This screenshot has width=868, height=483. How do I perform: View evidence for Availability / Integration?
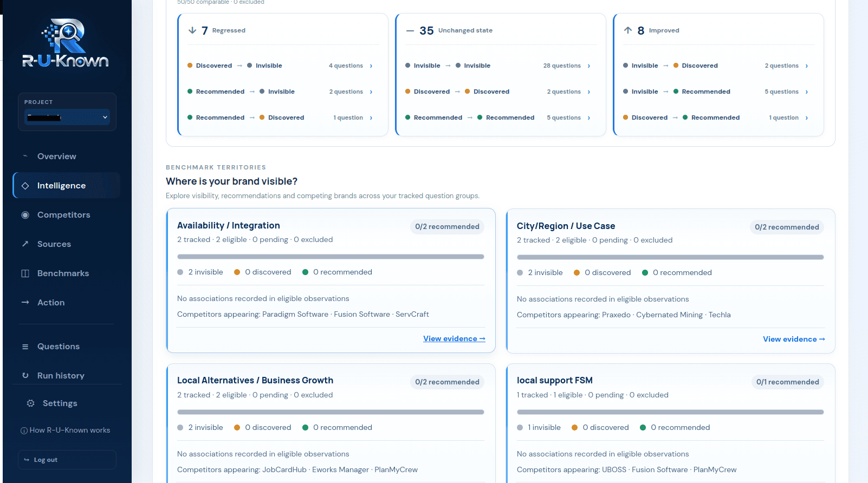pos(454,338)
